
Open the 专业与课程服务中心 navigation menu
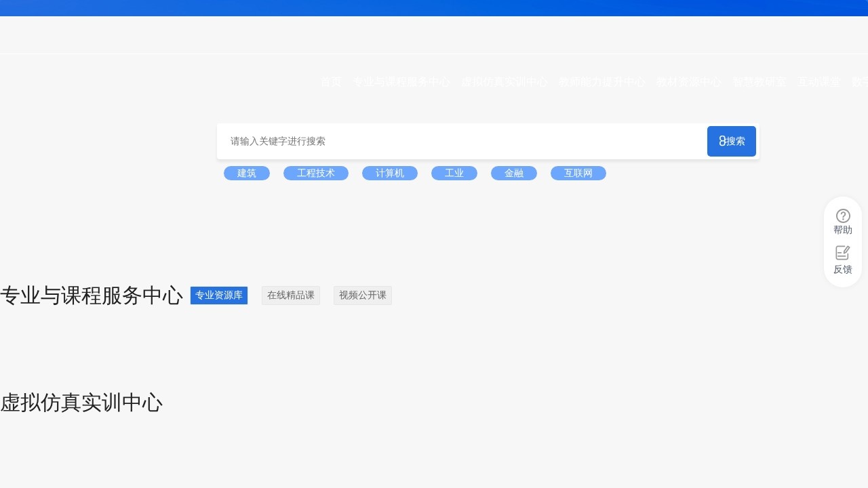[401, 82]
